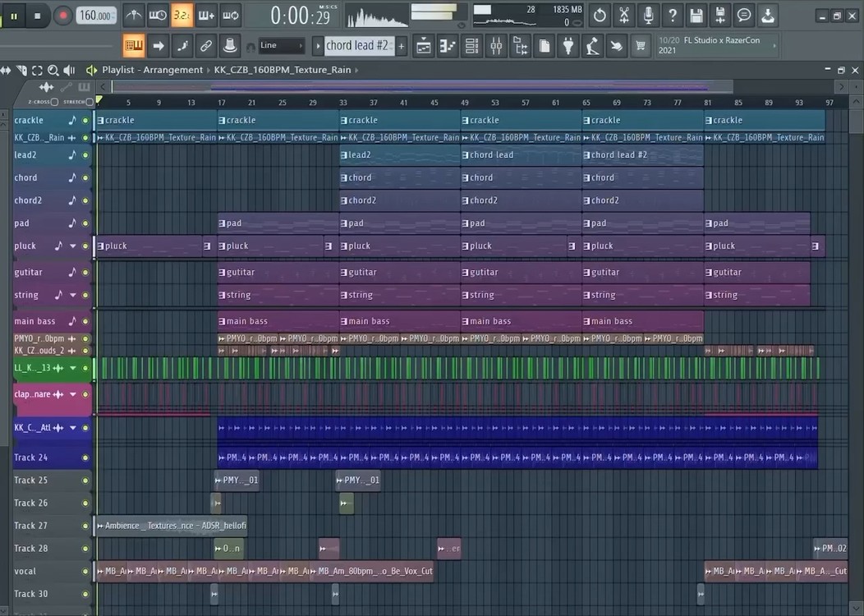Expand the string track dropdown arrow
Viewport: 864px width, 616px height.
click(x=73, y=295)
